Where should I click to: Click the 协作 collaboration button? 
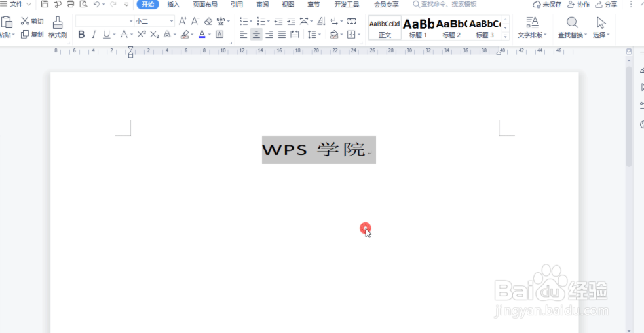[x=578, y=5]
